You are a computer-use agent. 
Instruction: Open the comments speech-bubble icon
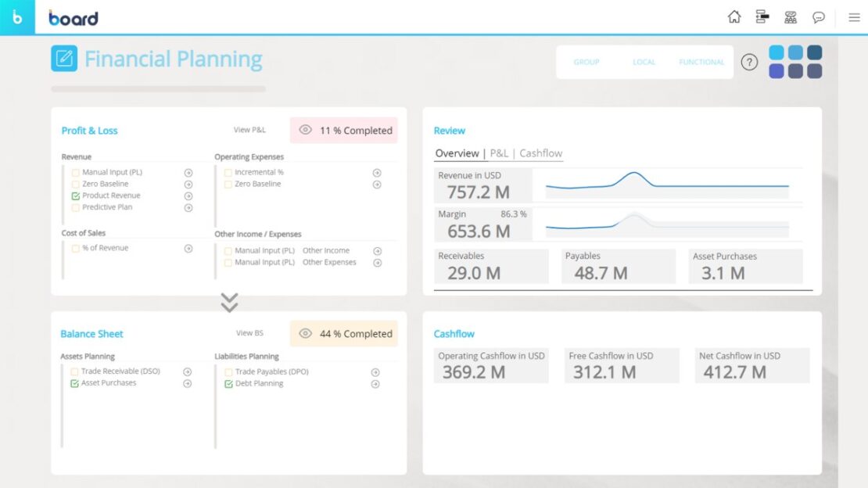point(818,16)
